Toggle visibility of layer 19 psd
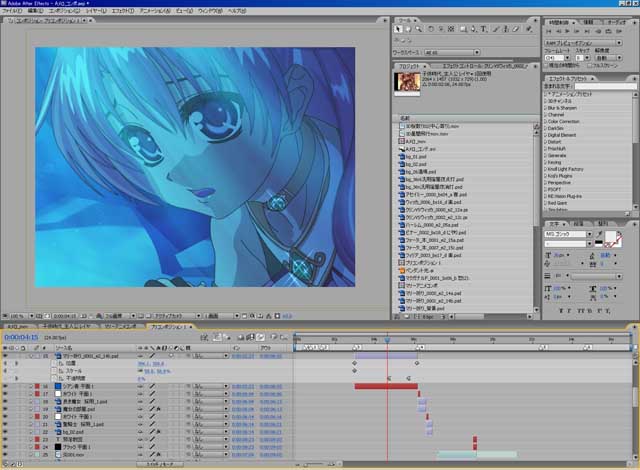The height and width of the screenshot is (470, 640). (x=5, y=409)
